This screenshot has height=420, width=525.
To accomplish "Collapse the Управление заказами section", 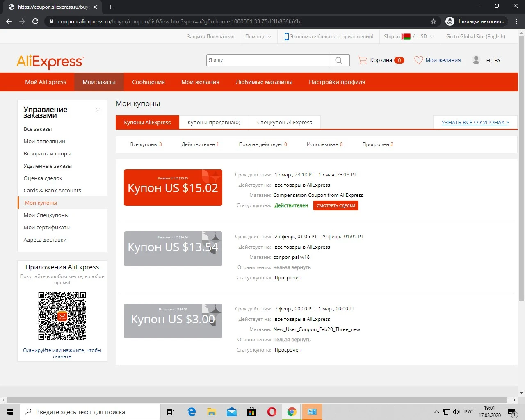I will pos(98,110).
